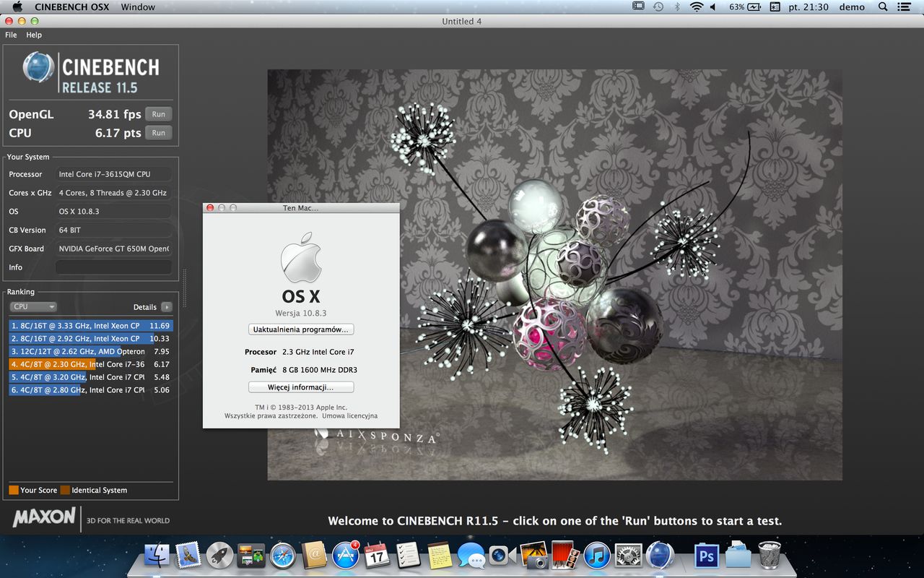This screenshot has height=578, width=924.
Task: Open the demo user menu
Action: coord(852,7)
